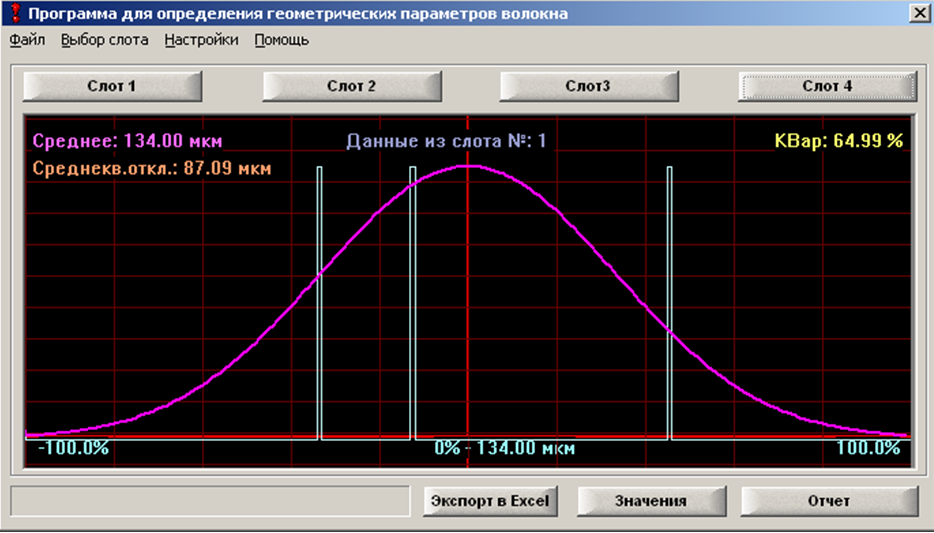Click the Среднекв.откл.: 87.09 мкм label
934x533 pixels.
tap(152, 169)
